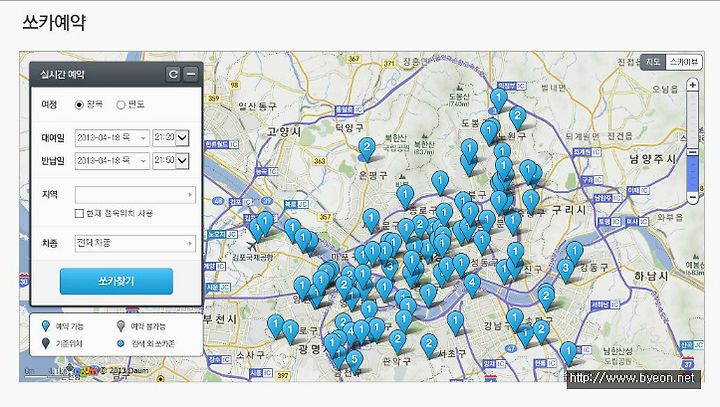Click the 검색 외 쏘카존 legend dot

[x=121, y=343]
